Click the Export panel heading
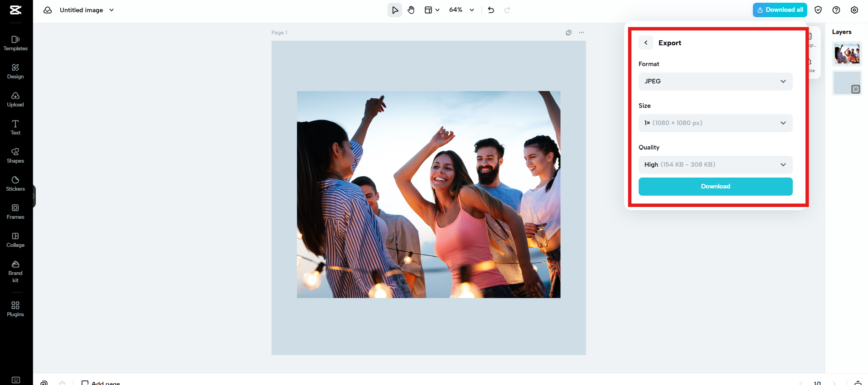 pos(669,43)
